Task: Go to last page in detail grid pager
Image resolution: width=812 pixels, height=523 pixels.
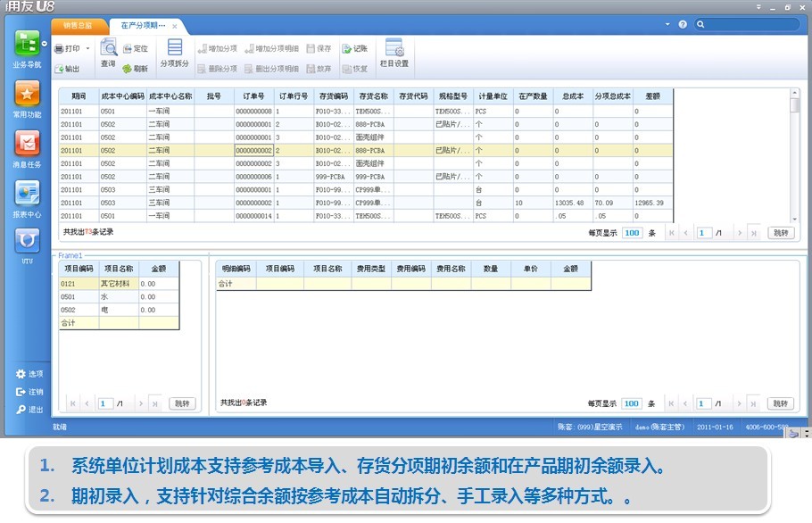Action: point(753,403)
